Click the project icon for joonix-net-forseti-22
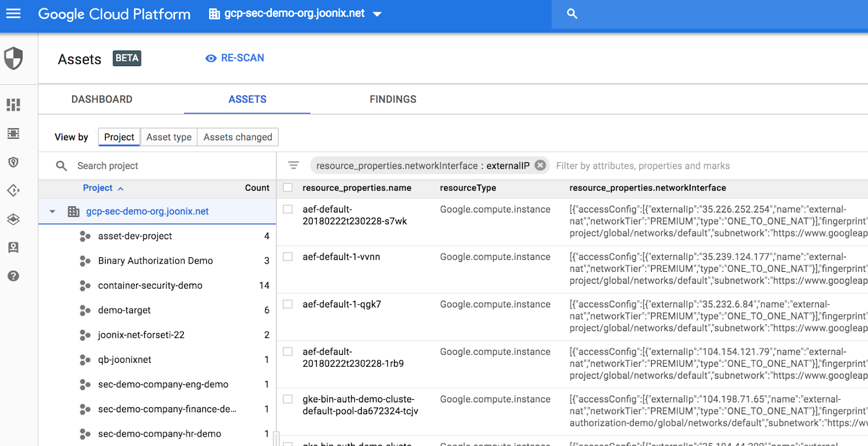 click(85, 335)
